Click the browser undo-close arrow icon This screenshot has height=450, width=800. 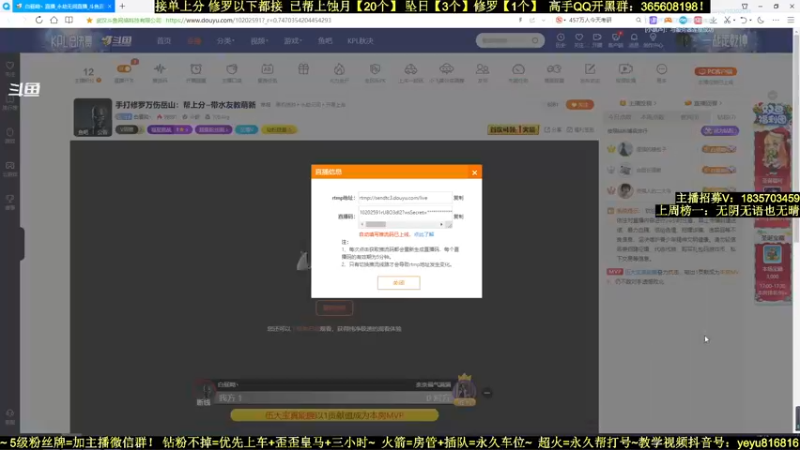[x=744, y=20]
